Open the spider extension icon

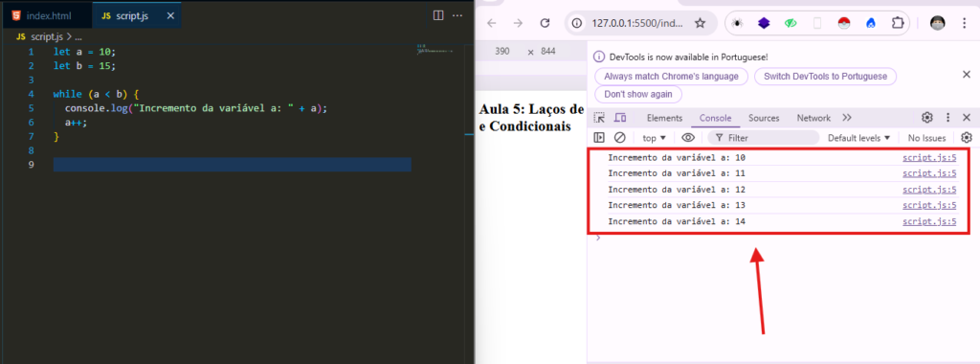point(738,23)
